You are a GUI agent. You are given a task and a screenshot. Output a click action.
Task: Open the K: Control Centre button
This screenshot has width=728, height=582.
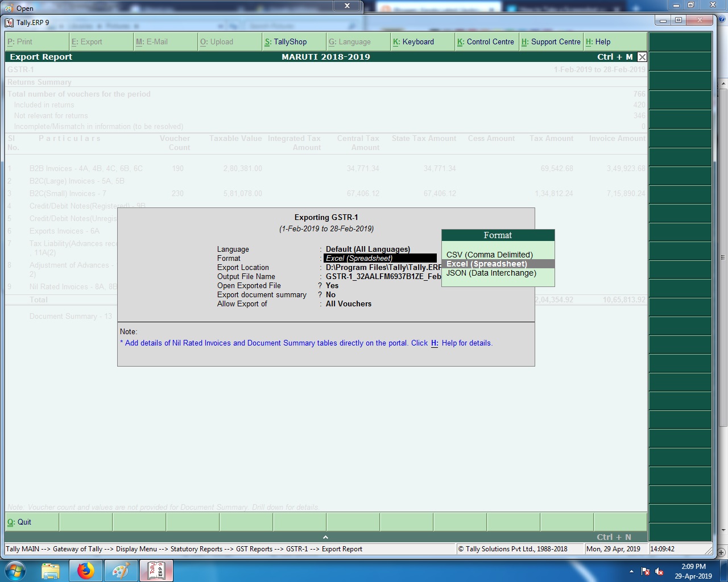487,42
